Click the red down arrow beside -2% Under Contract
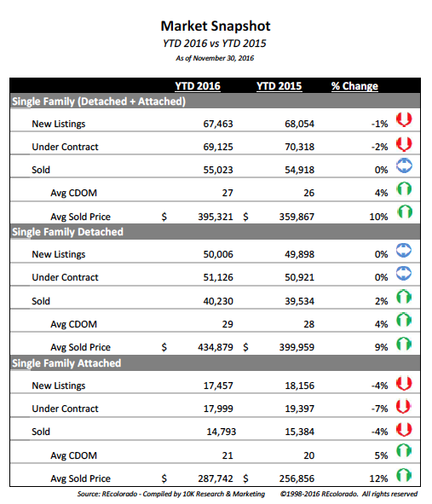This screenshot has width=432, height=504. tap(404, 143)
